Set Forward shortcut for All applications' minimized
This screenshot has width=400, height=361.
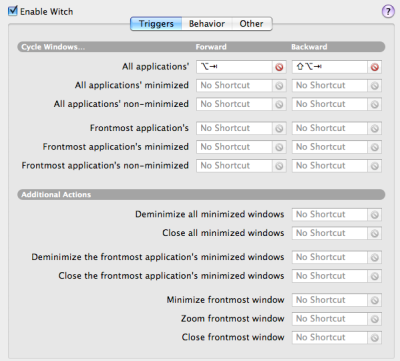click(234, 86)
